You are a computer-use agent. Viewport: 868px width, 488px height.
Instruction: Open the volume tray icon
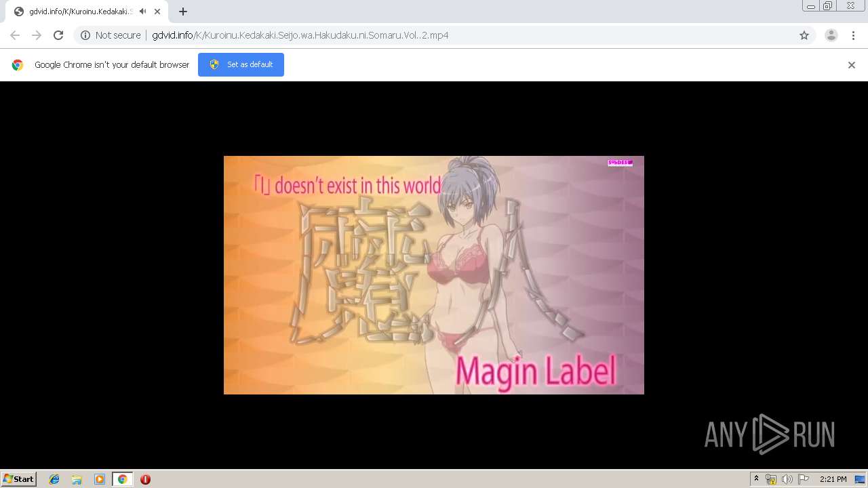tap(787, 479)
